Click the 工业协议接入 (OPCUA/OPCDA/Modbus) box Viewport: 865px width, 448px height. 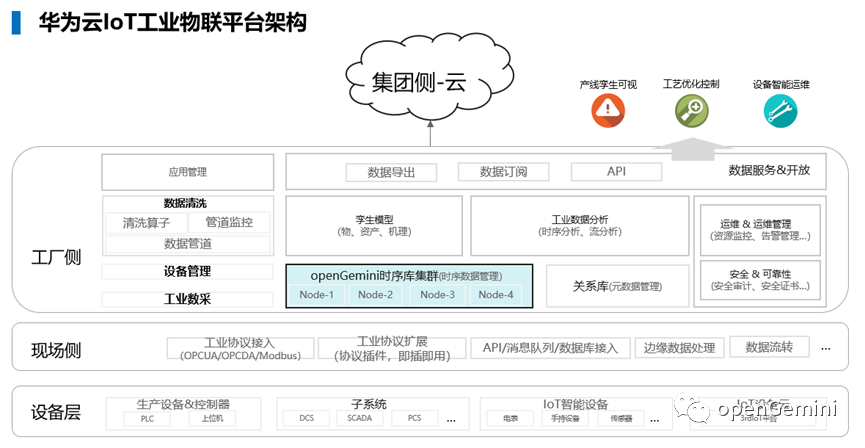click(241, 349)
